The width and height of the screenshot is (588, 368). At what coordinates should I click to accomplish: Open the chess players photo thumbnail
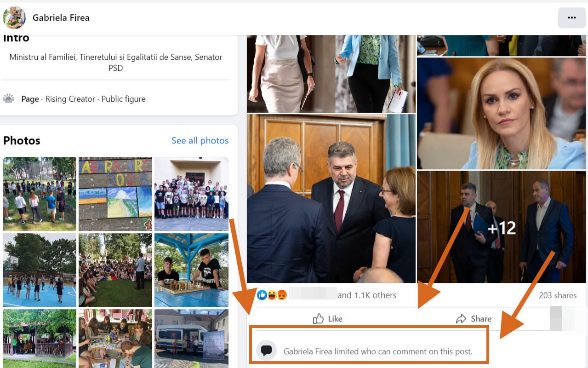click(x=191, y=270)
